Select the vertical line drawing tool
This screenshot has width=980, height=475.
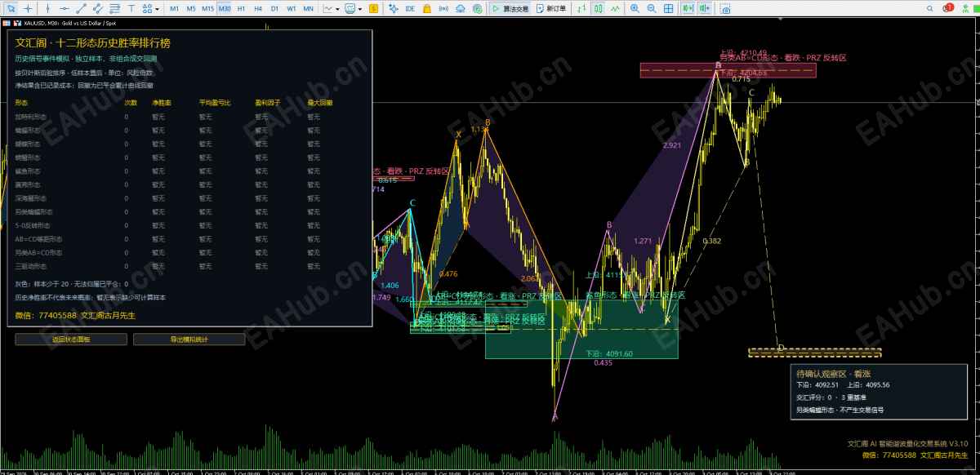[x=47, y=8]
